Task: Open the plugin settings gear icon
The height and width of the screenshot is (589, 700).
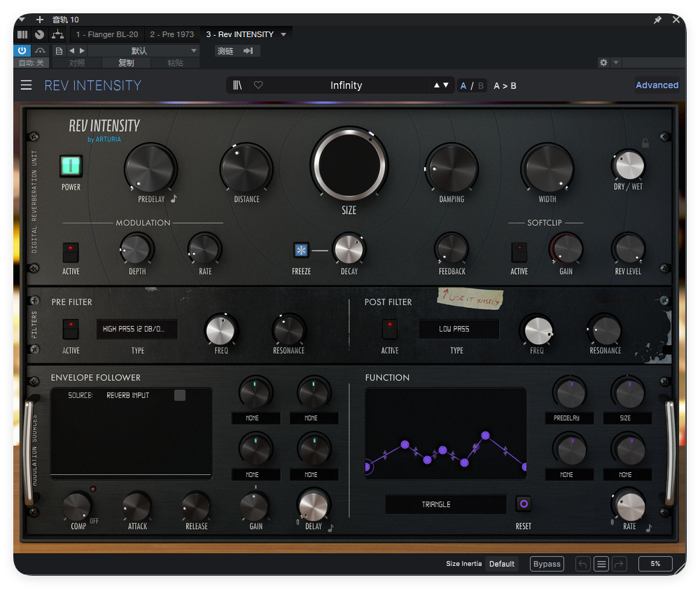Action: (x=603, y=62)
